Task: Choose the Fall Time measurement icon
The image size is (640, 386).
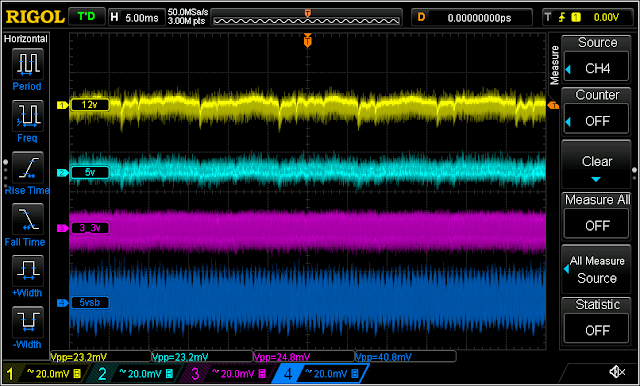Action: (27, 219)
